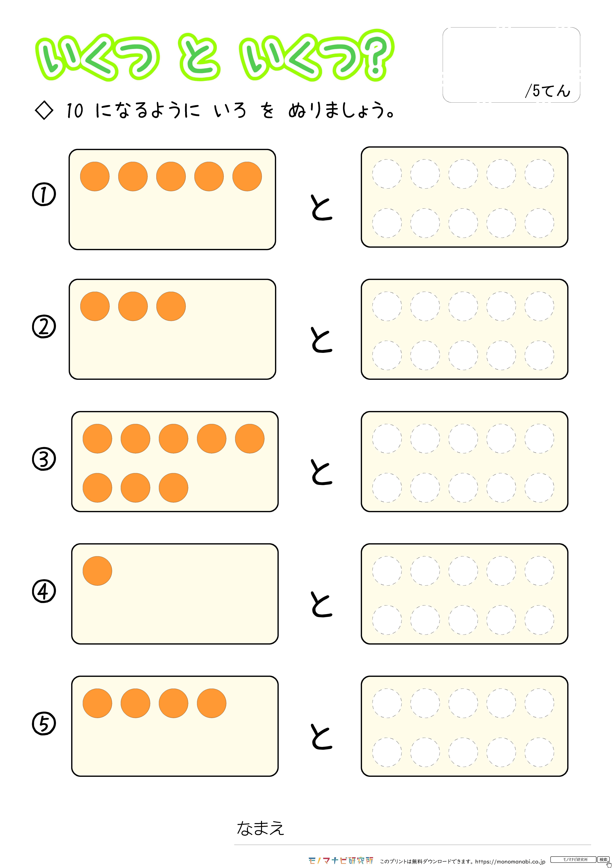Image resolution: width=614 pixels, height=868 pixels.
Task: Select the single orange dot in problem 4
Action: [97, 571]
